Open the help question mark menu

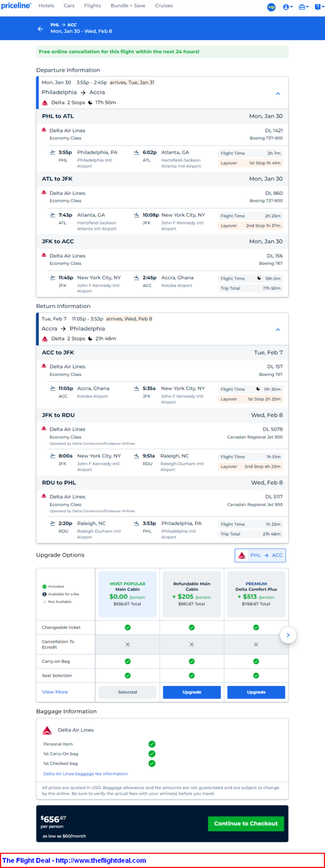[318, 7]
